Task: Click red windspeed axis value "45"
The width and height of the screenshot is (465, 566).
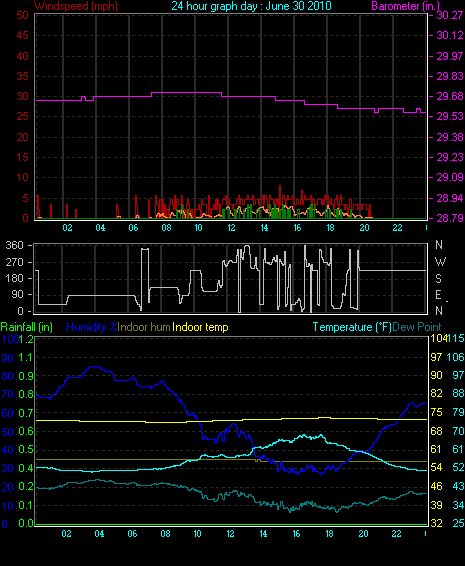Action: (22, 35)
